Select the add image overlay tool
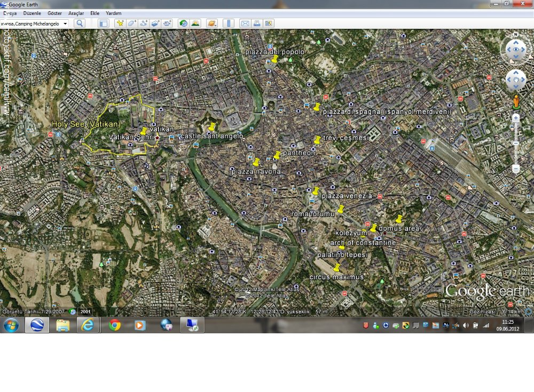534x392 pixels. pos(155,23)
